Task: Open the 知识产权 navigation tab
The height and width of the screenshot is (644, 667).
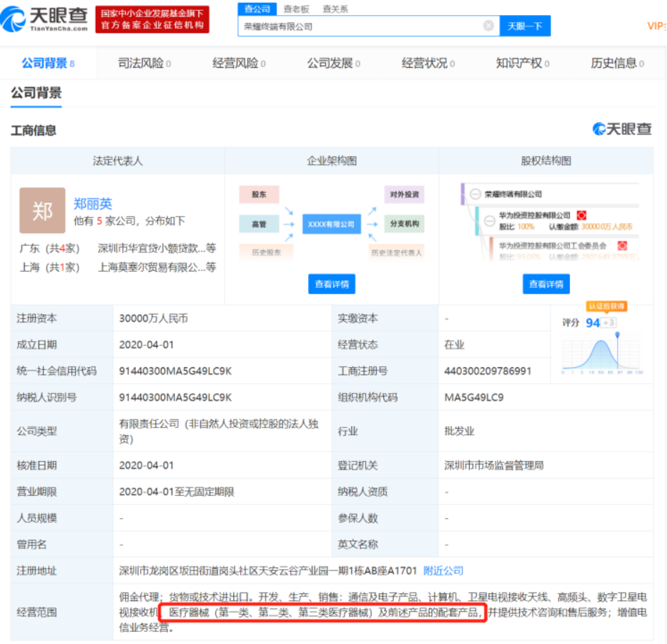Action: point(523,64)
